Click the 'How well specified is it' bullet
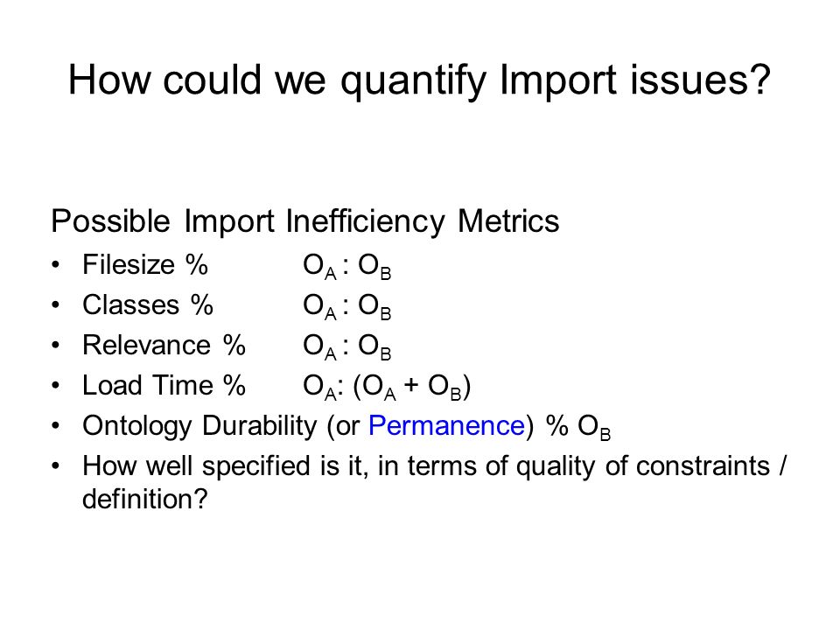 [434, 482]
